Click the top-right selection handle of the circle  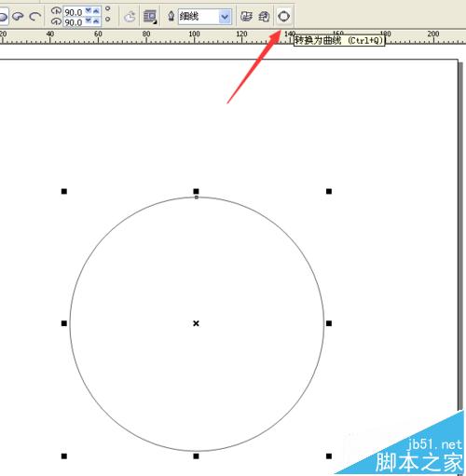coord(329,191)
